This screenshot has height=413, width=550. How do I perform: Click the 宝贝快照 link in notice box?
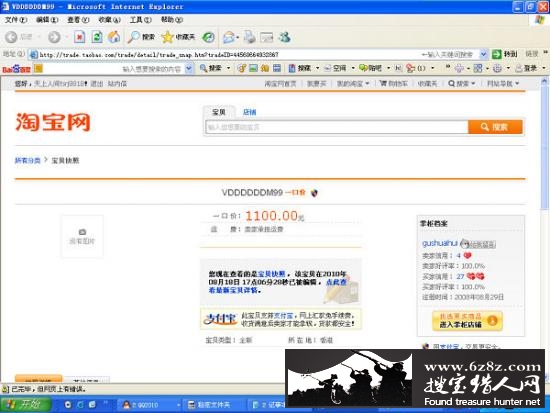[271, 274]
